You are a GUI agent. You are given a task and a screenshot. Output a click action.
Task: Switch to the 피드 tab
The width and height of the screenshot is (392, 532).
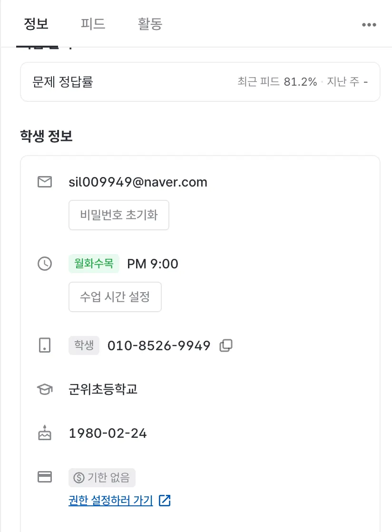[x=93, y=24]
